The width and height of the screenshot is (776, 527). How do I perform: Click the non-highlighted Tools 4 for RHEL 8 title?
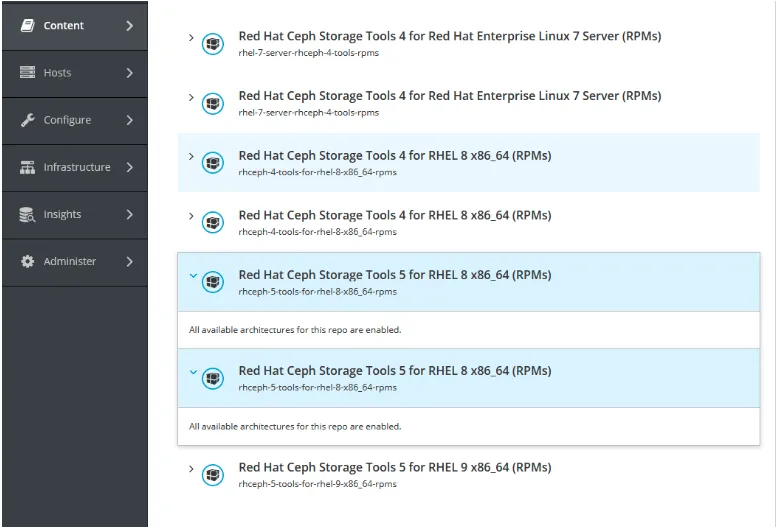click(x=394, y=215)
